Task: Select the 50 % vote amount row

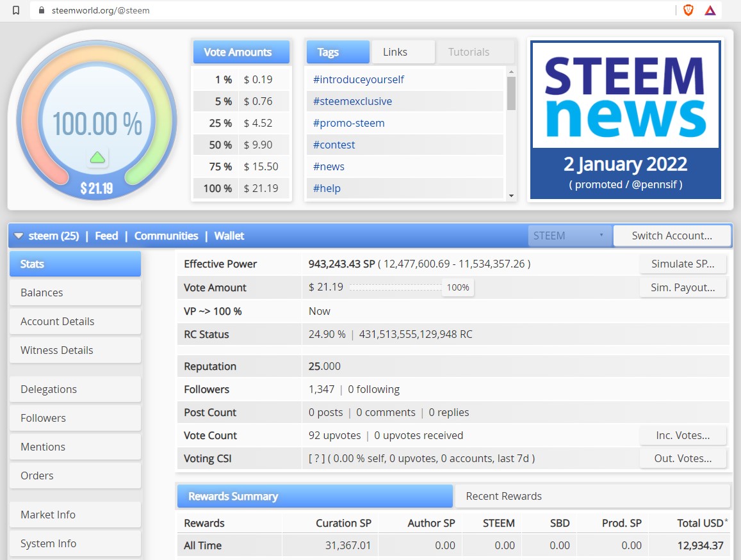Action: tap(241, 145)
